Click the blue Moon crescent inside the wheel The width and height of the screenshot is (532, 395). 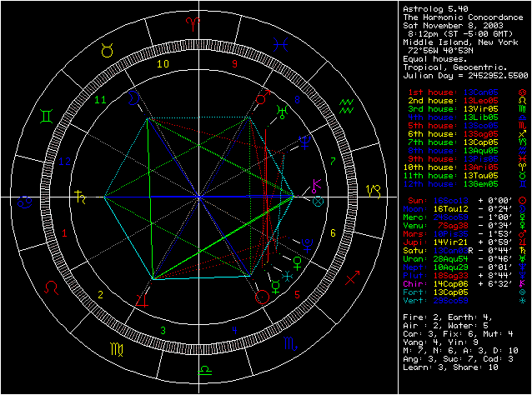[x=133, y=98]
